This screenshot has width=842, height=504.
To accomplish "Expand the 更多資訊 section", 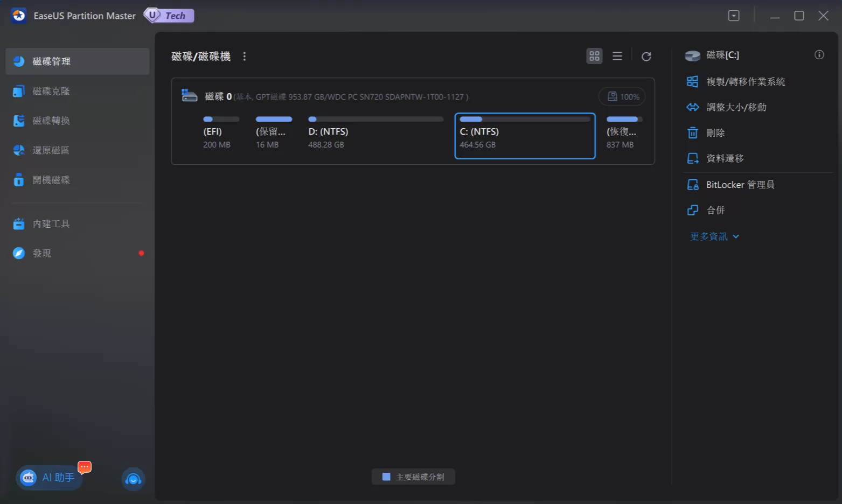I will click(x=714, y=236).
